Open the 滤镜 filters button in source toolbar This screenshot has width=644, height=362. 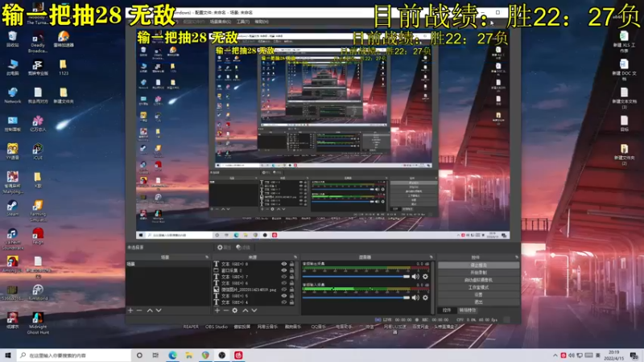pyautogui.click(x=243, y=247)
